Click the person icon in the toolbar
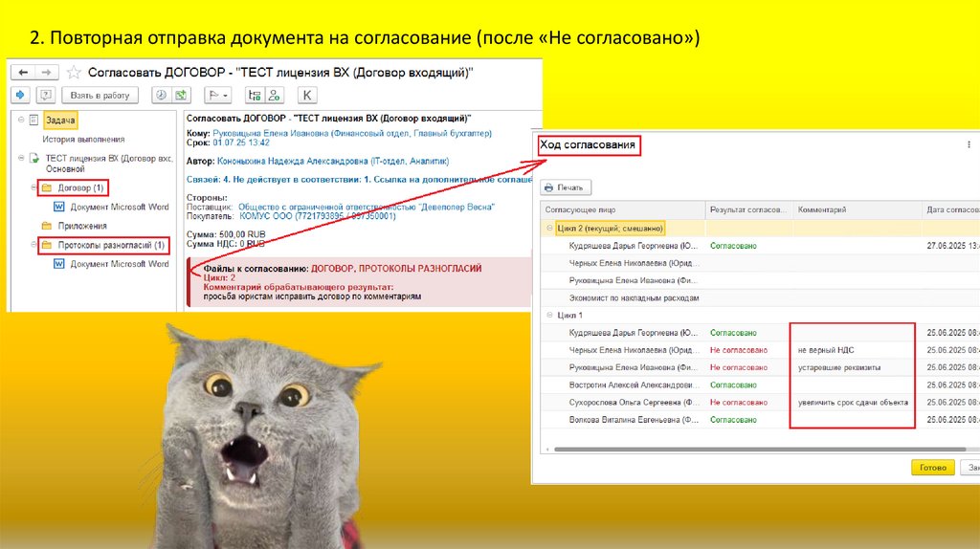The height and width of the screenshot is (549, 980). click(x=274, y=95)
